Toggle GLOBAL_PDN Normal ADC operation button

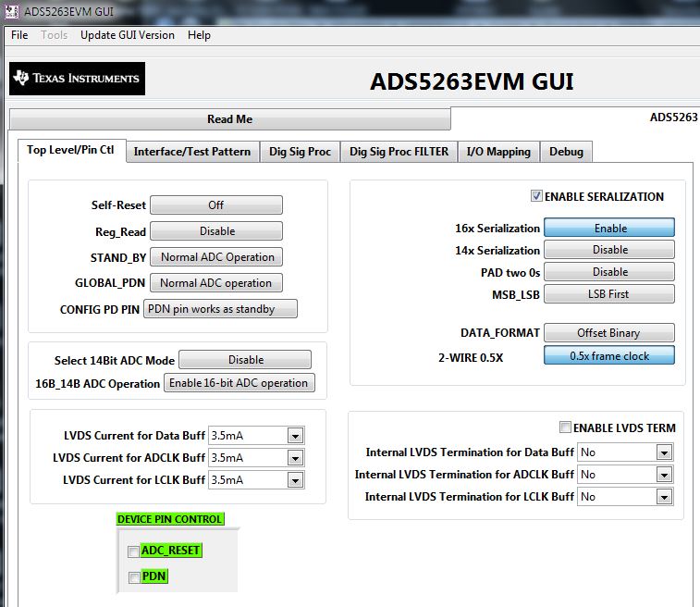pos(216,283)
